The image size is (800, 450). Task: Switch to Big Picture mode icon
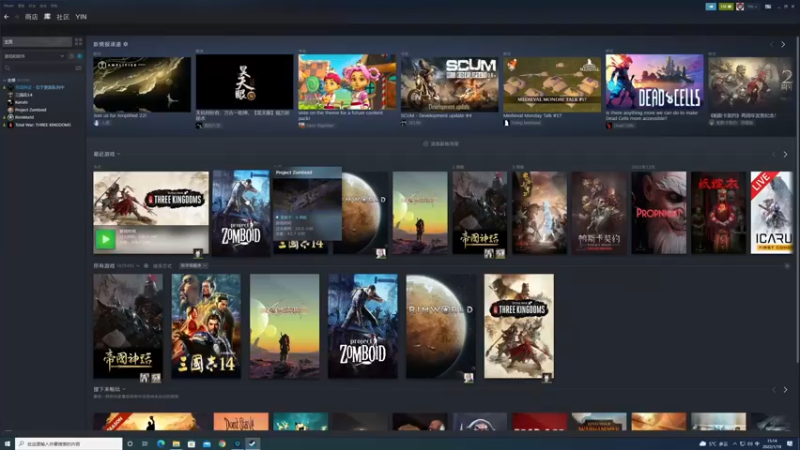coord(768,7)
